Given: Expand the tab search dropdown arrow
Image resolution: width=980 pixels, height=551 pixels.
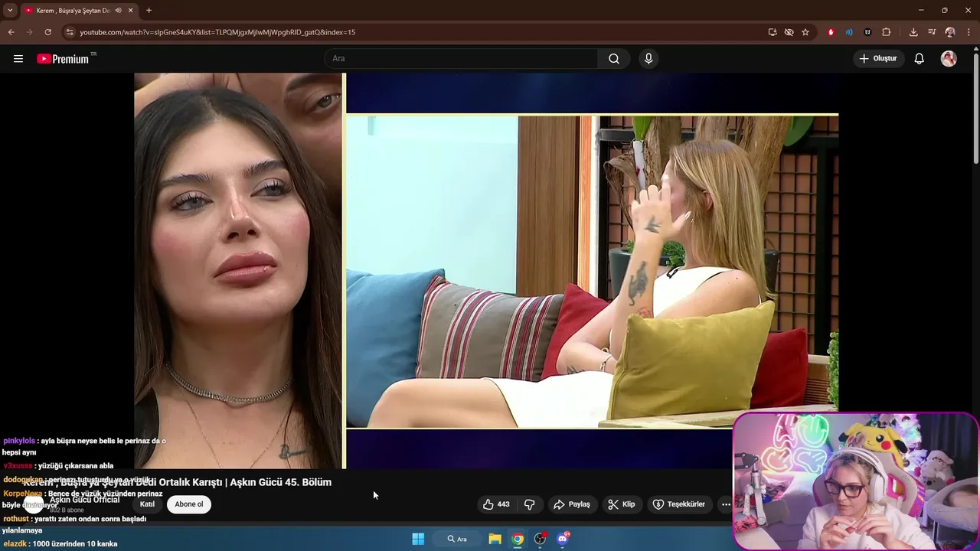Looking at the screenshot, I should 10,11.
